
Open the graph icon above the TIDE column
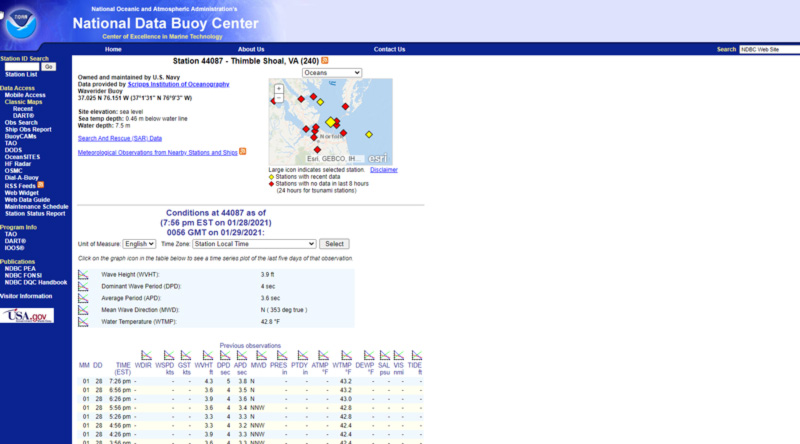point(414,356)
